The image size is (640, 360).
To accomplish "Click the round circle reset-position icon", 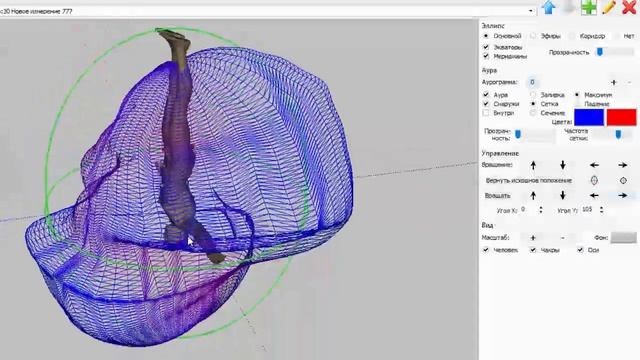I will 623,180.
